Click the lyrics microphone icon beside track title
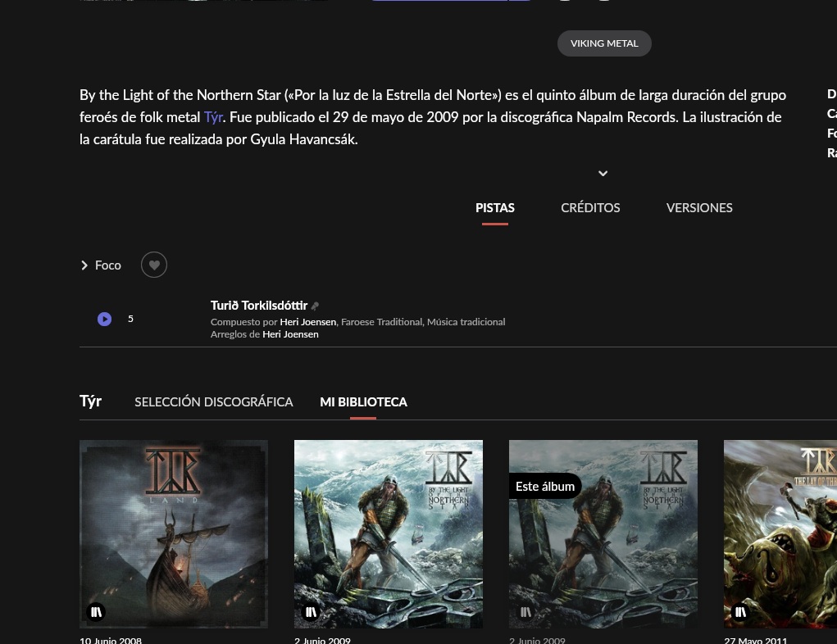The height and width of the screenshot is (644, 837). point(315,306)
